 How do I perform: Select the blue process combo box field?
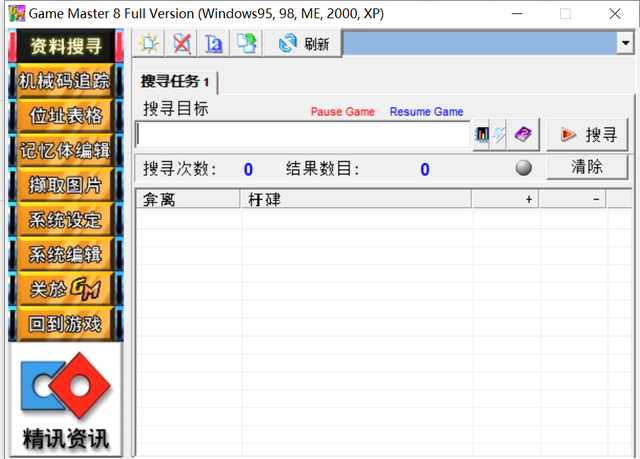click(x=480, y=42)
